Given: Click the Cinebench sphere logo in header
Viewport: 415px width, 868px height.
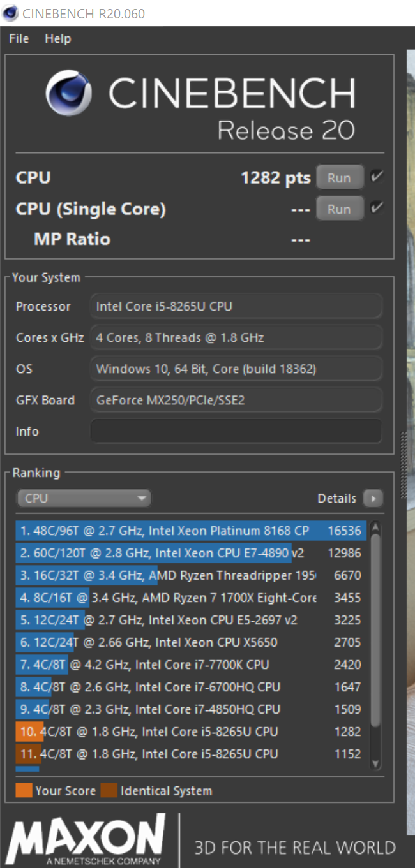Looking at the screenshot, I should [x=69, y=93].
